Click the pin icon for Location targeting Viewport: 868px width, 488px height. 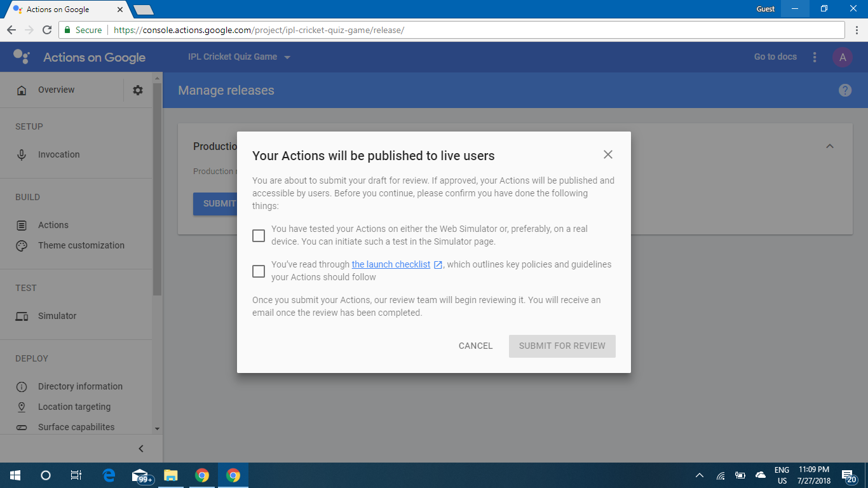point(22,407)
